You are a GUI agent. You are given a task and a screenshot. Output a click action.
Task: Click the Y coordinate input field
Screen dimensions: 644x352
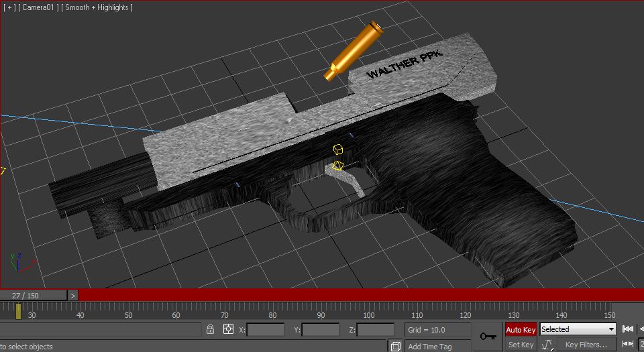(321, 329)
